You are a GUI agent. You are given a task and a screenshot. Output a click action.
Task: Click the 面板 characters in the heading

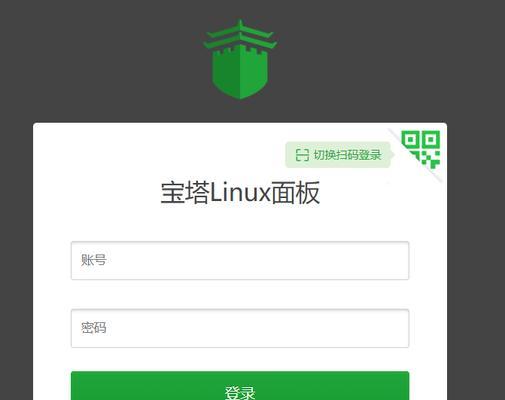pyautogui.click(x=295, y=193)
